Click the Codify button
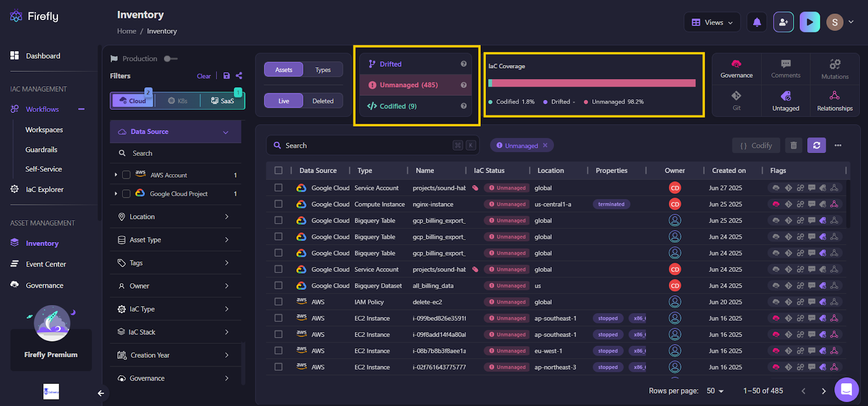This screenshot has width=868, height=406. (756, 145)
